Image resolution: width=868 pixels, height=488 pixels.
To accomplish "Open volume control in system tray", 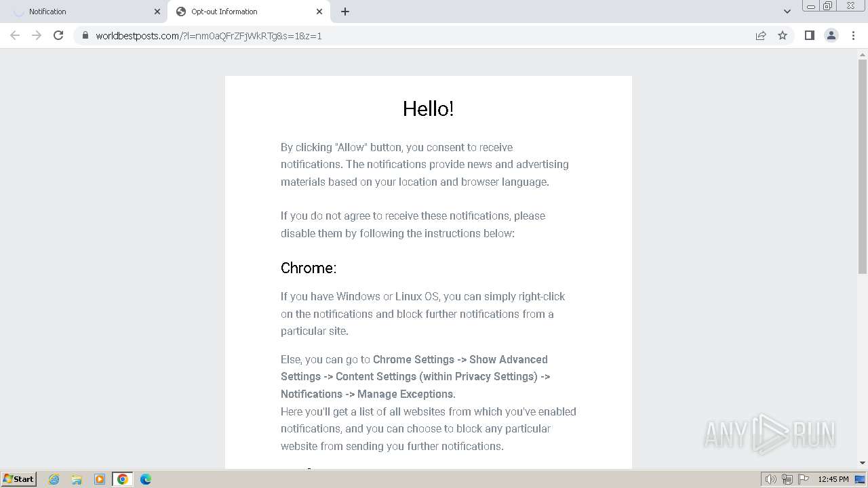I will pyautogui.click(x=770, y=479).
